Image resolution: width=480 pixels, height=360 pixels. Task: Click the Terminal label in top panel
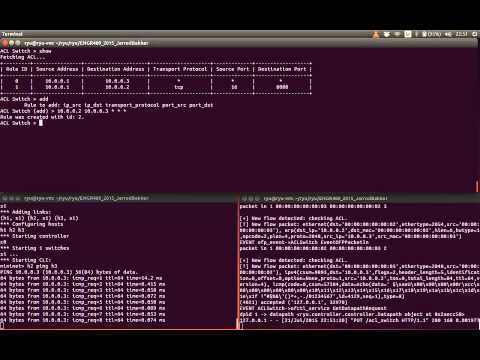pyautogui.click(x=12, y=34)
